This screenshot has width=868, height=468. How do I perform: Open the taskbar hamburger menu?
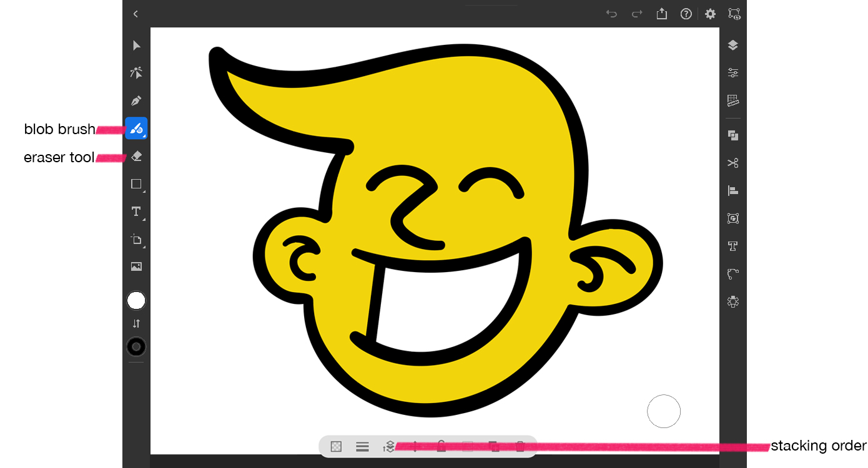[362, 447]
